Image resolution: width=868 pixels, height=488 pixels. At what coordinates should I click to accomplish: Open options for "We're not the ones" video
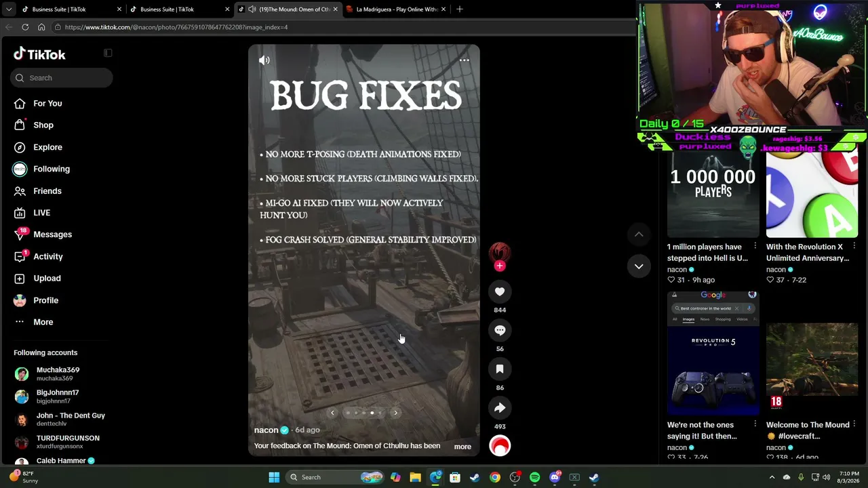(755, 424)
